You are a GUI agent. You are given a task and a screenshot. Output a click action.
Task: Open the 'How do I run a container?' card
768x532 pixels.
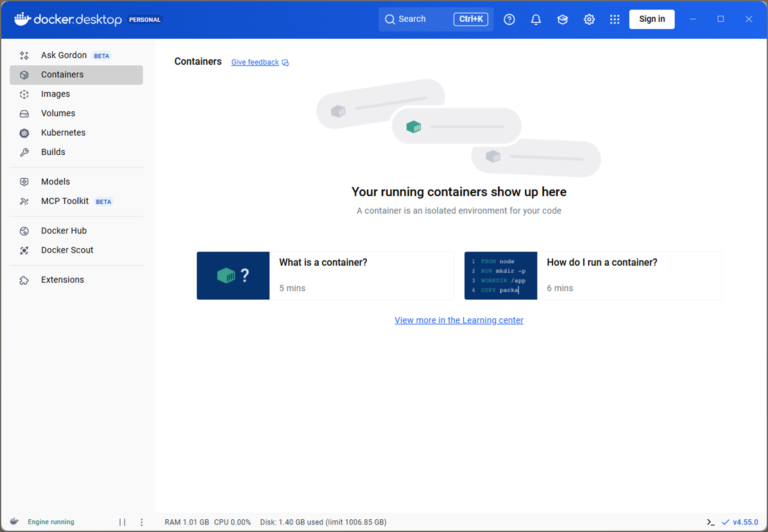click(x=593, y=276)
